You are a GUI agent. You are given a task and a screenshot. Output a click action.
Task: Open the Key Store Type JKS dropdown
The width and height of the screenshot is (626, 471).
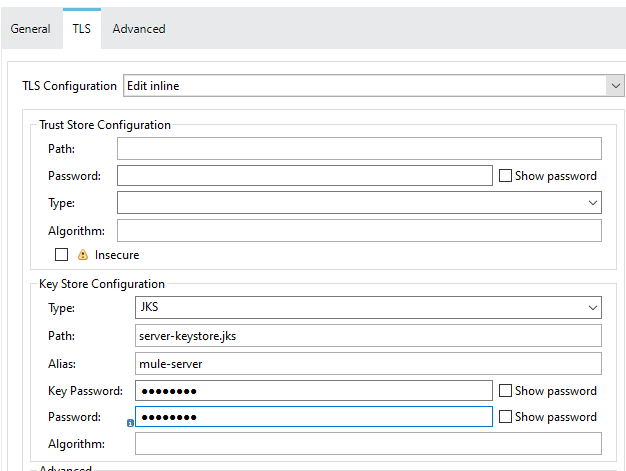click(368, 309)
